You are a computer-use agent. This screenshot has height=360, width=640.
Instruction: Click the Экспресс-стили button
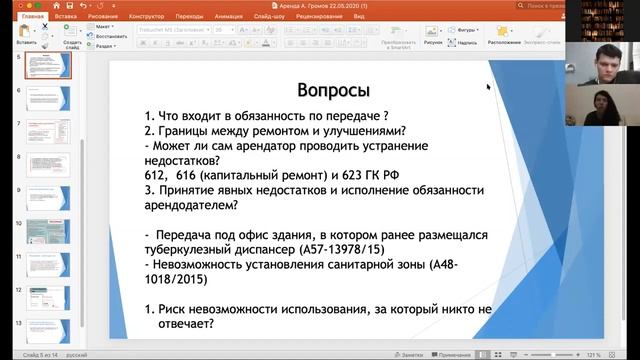click(542, 34)
